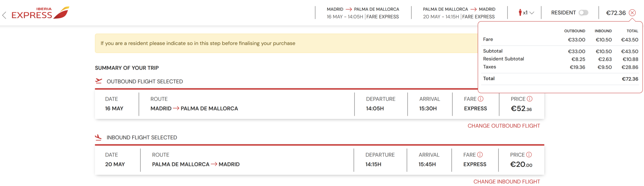Click outbound PRICE info icon
This screenshot has height=186, width=644.
click(x=530, y=99)
